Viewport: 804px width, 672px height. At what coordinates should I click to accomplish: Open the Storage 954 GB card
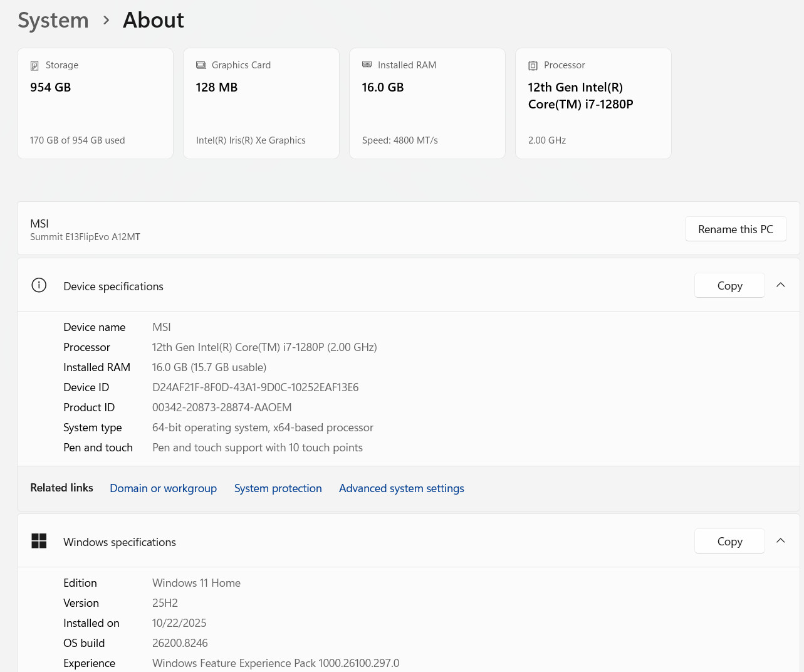click(x=95, y=103)
